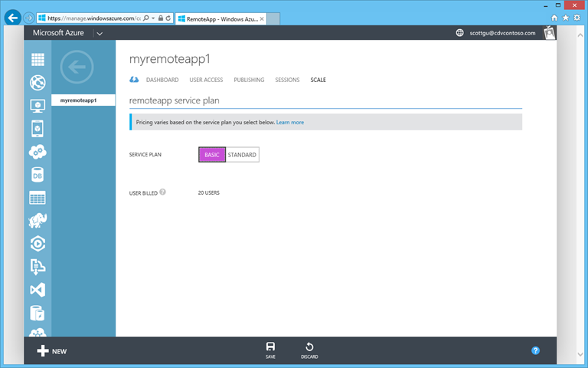Click the Discard icon in bottom command bar
This screenshot has height=368, width=588.
pyautogui.click(x=309, y=350)
